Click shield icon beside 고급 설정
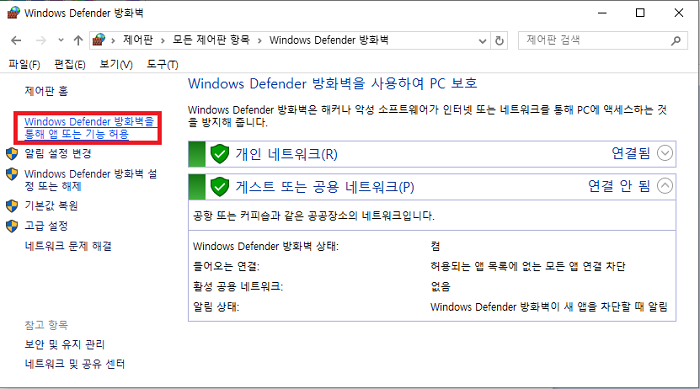The height and width of the screenshot is (389, 700). pyautogui.click(x=12, y=226)
